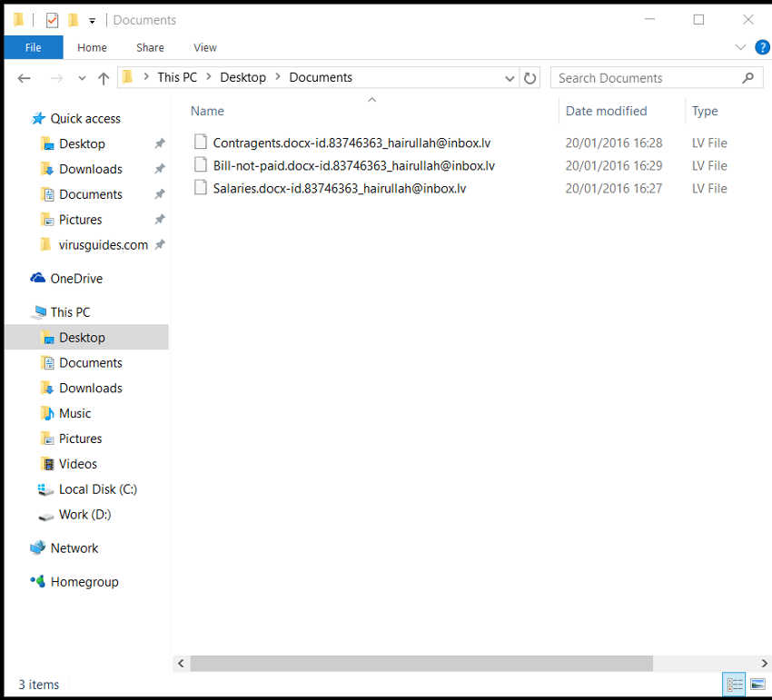Switch to the View ribbon tab
This screenshot has width=772, height=700.
tap(205, 47)
